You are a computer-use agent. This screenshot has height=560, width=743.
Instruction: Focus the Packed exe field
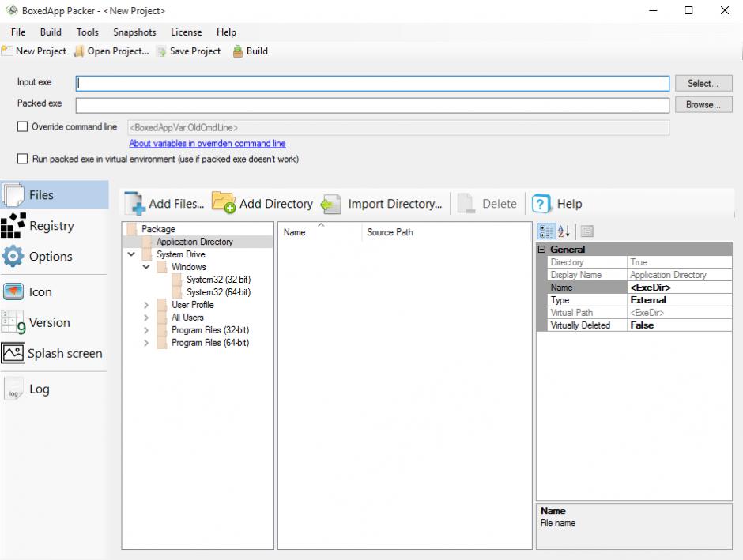tap(372, 105)
